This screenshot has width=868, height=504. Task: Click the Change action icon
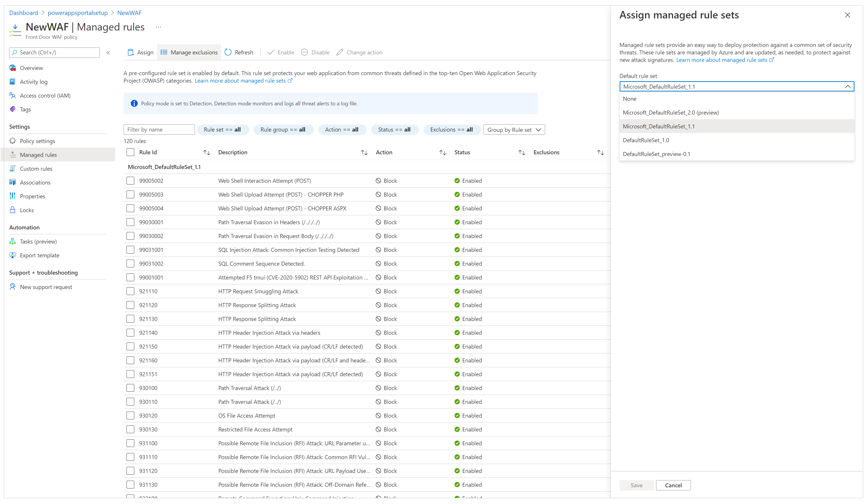tap(340, 52)
